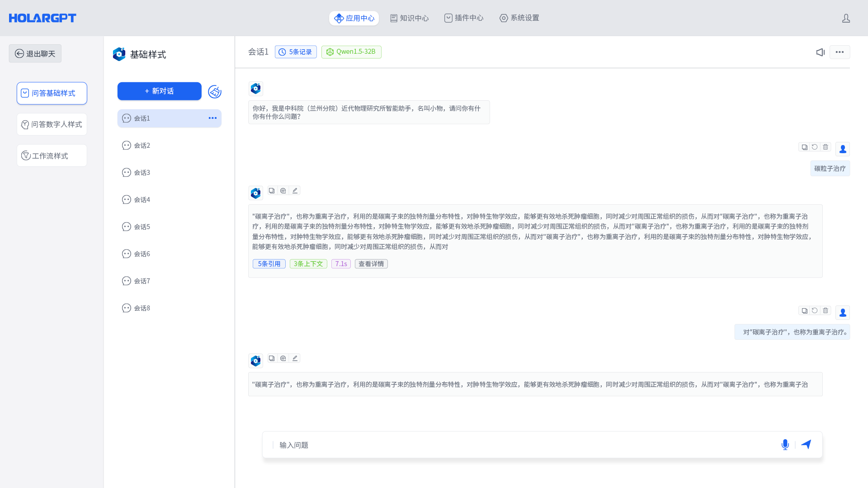Select 工作流样式 in the sidebar
Viewport: 868px width, 488px height.
(x=52, y=155)
